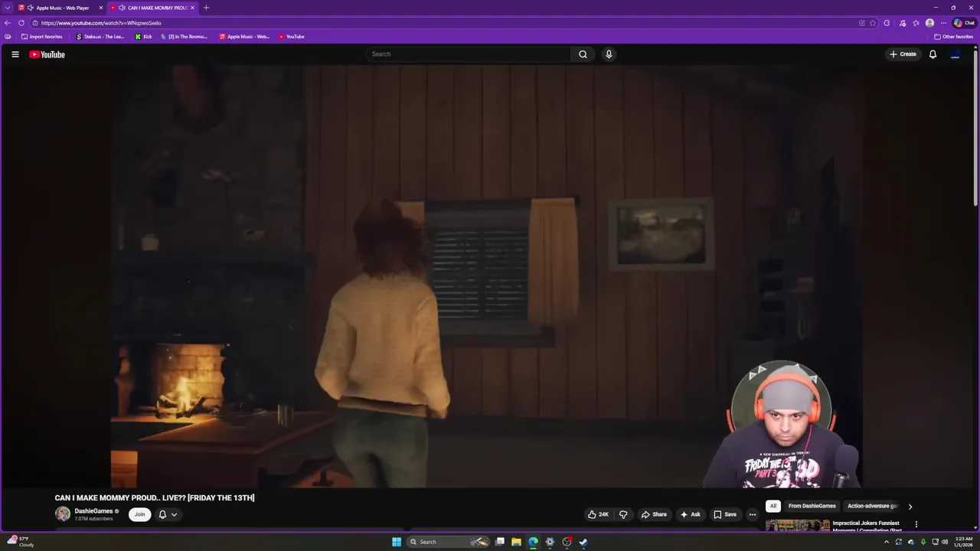Open taskbar volume speaker icon
980x551 pixels.
pyautogui.click(x=945, y=542)
